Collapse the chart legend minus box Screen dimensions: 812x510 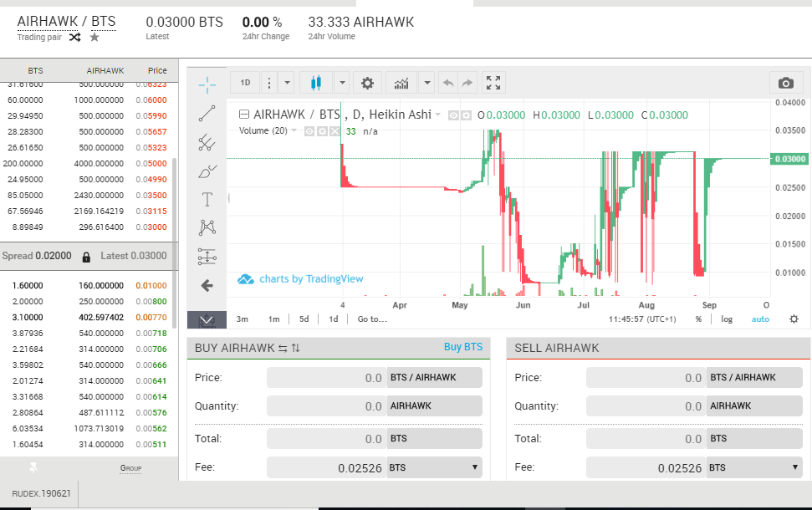[244, 114]
